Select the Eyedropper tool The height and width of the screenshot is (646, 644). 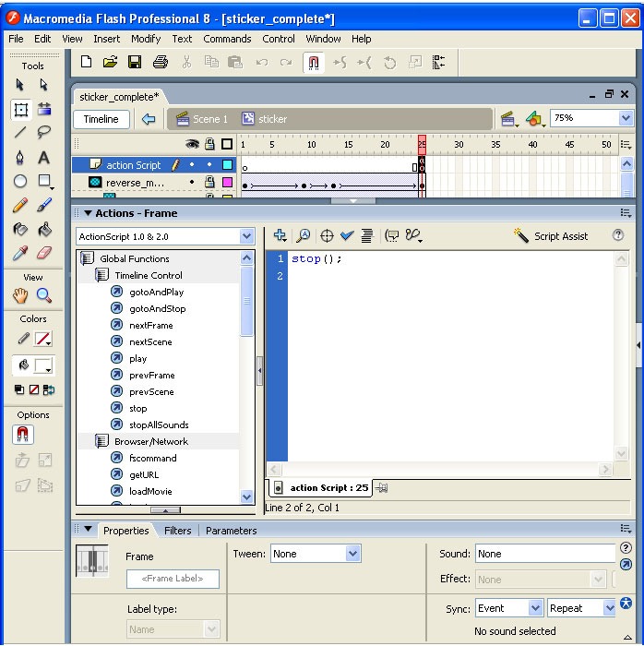[x=19, y=253]
